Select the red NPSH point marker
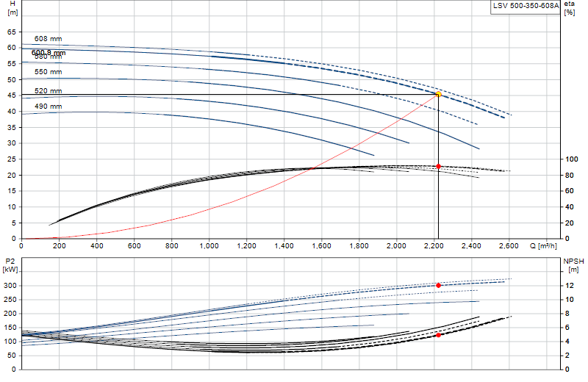Image resolution: width=588 pixels, height=382 pixels. pos(438,335)
